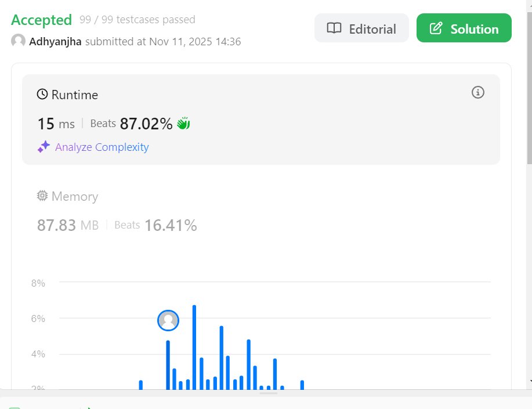Click the Accepted status text
Image resolution: width=532 pixels, height=409 pixels.
[41, 20]
